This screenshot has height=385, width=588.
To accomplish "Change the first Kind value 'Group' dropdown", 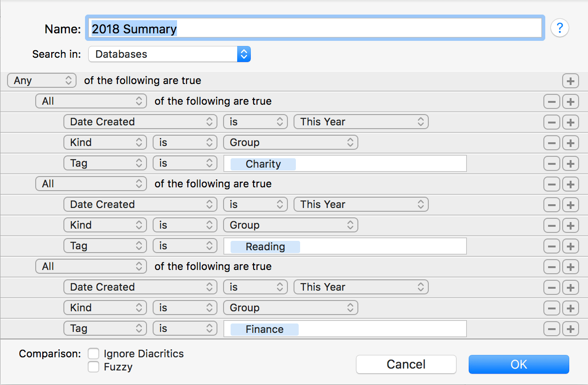I will (x=290, y=143).
